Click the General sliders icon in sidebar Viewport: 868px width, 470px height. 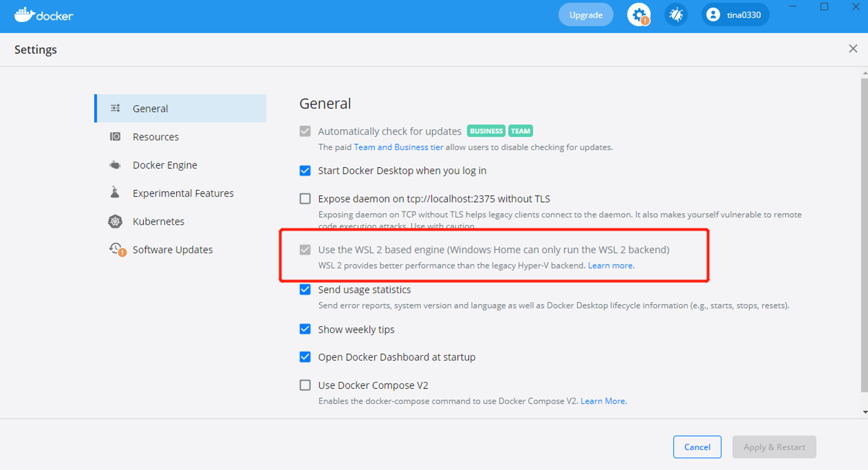[115, 108]
